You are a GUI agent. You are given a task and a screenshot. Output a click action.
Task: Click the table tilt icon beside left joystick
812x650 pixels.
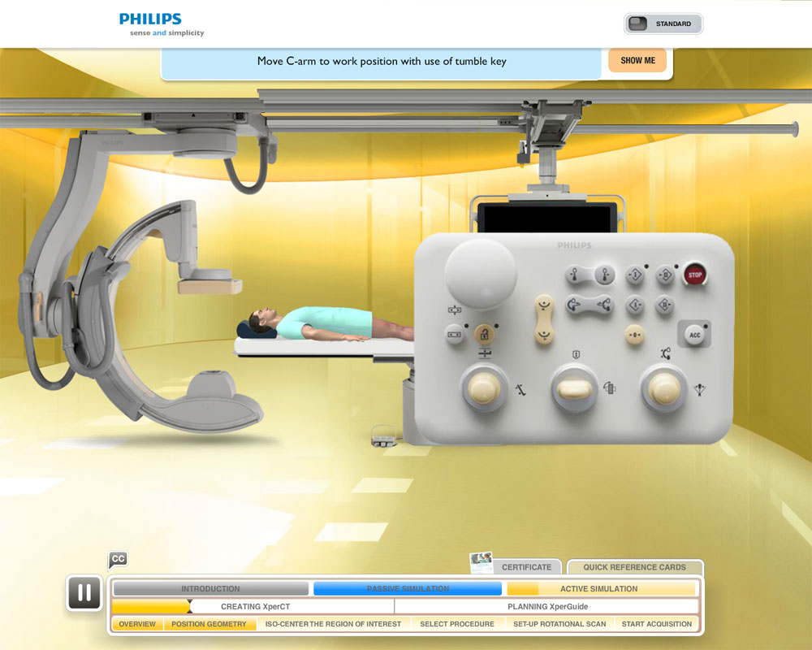pos(520,389)
